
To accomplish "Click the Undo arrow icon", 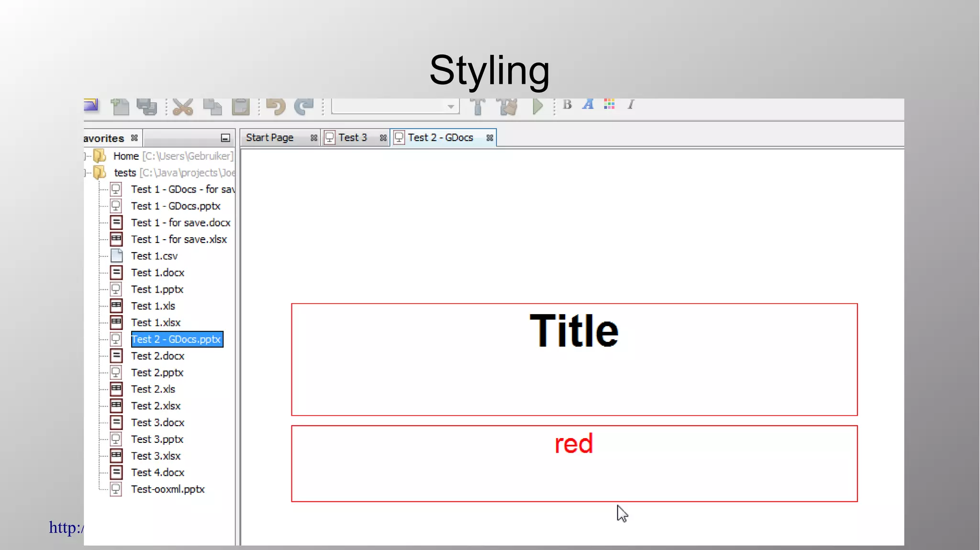I will 276,107.
